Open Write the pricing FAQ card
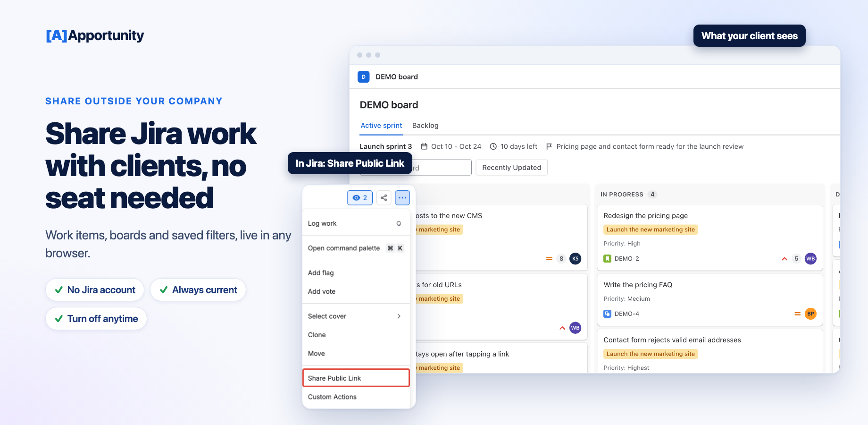Image resolution: width=868 pixels, height=425 pixels. point(710,300)
